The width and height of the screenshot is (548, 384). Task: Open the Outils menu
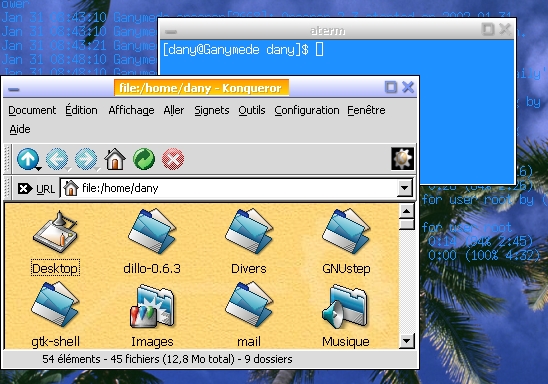pyautogui.click(x=252, y=110)
